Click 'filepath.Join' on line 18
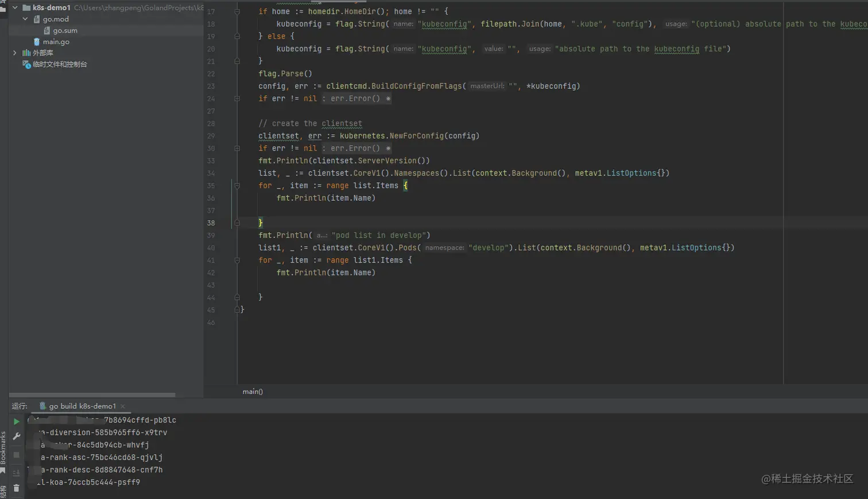The height and width of the screenshot is (499, 868). [x=510, y=24]
